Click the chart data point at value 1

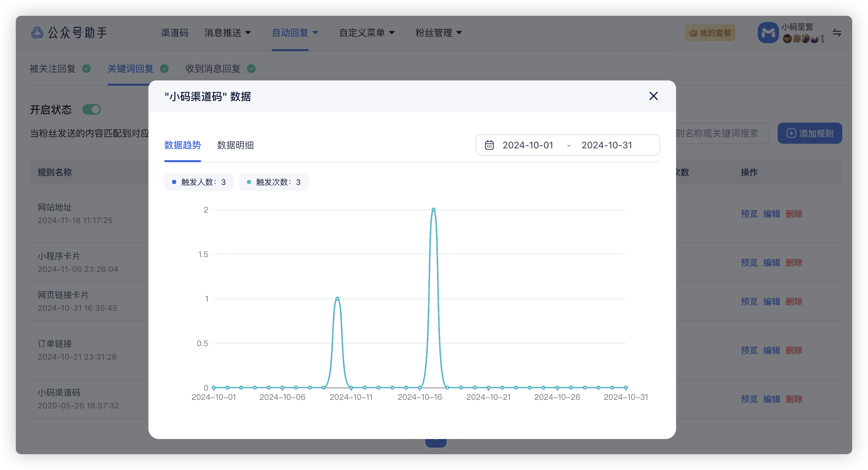pos(337,299)
